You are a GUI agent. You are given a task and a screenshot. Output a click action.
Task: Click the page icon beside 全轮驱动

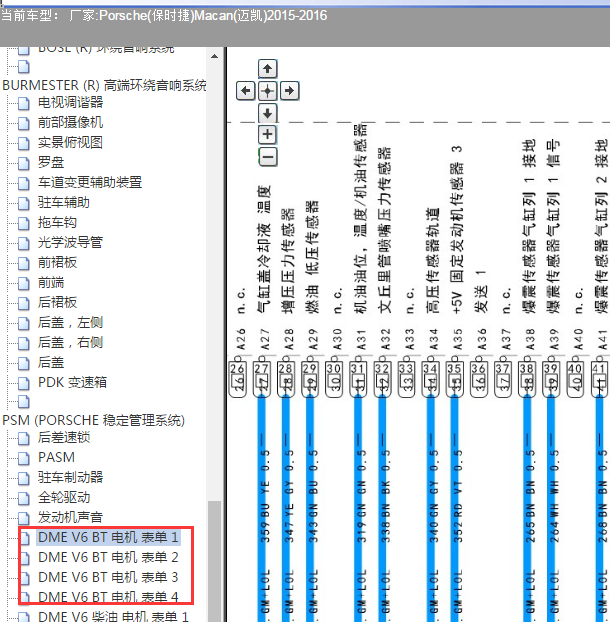[24, 498]
